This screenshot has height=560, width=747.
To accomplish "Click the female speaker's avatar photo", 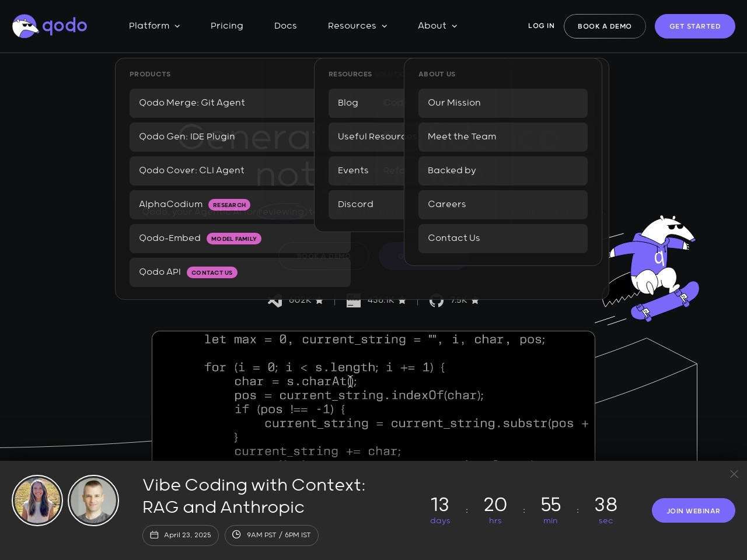I will coord(37,501).
